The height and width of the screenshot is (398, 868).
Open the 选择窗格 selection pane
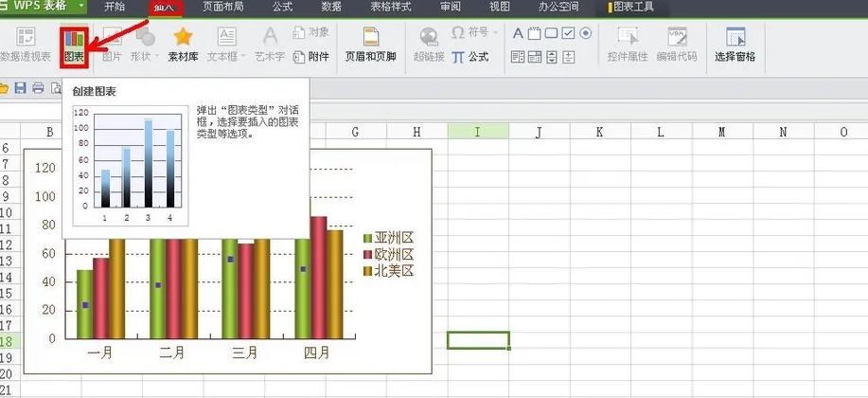point(735,45)
